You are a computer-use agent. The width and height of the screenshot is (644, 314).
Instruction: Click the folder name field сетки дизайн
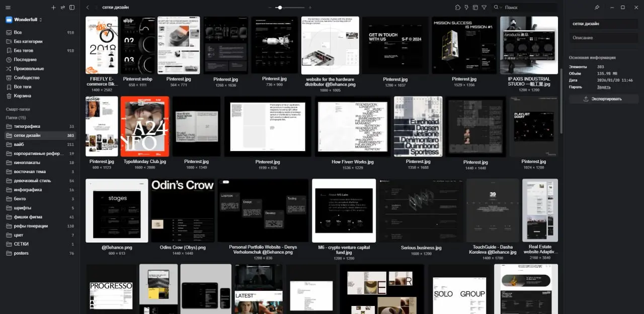point(603,24)
